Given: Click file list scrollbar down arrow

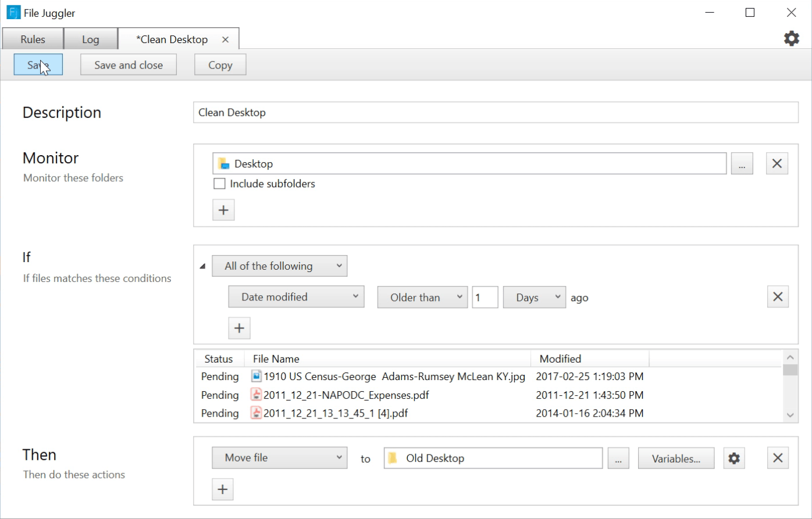Looking at the screenshot, I should click(790, 415).
